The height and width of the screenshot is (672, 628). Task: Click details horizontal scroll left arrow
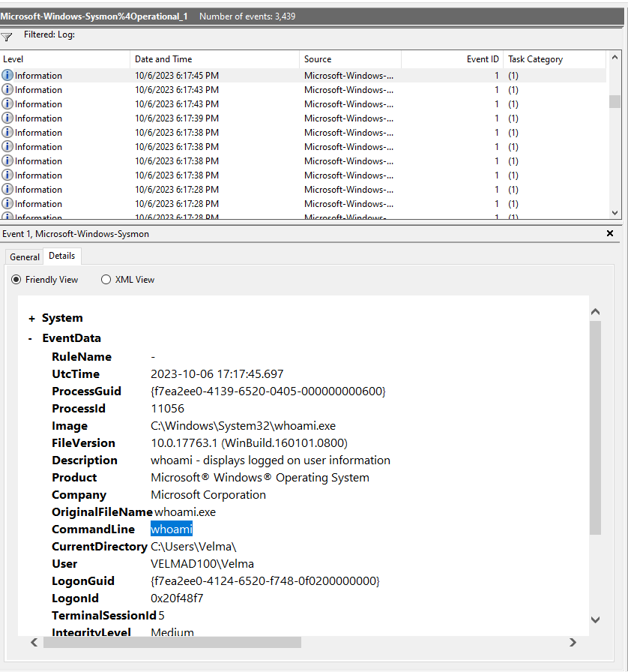pos(34,642)
